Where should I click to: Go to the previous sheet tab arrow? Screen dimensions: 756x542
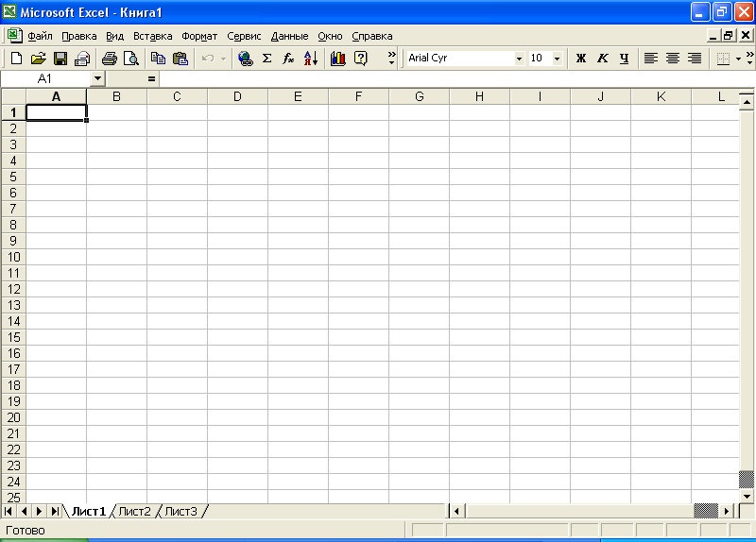[25, 511]
